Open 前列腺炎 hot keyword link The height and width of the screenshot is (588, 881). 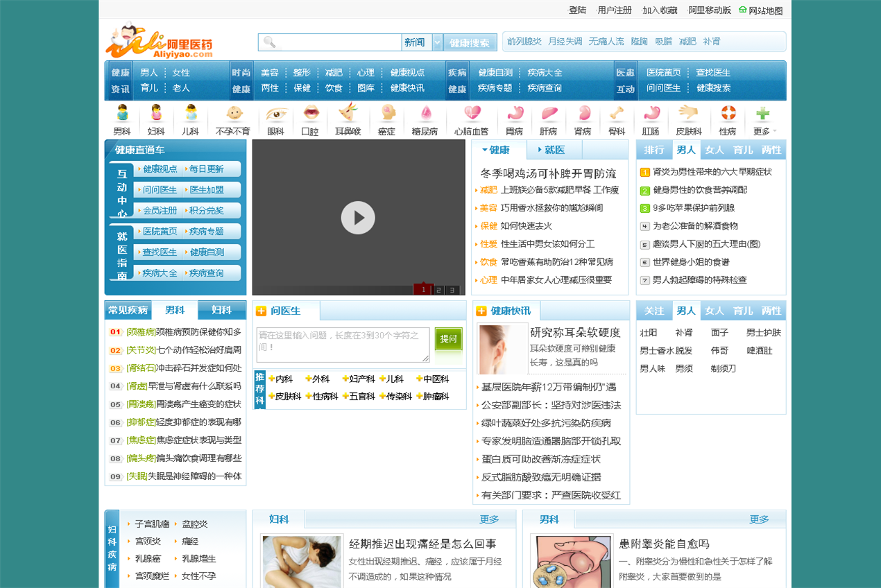point(524,42)
